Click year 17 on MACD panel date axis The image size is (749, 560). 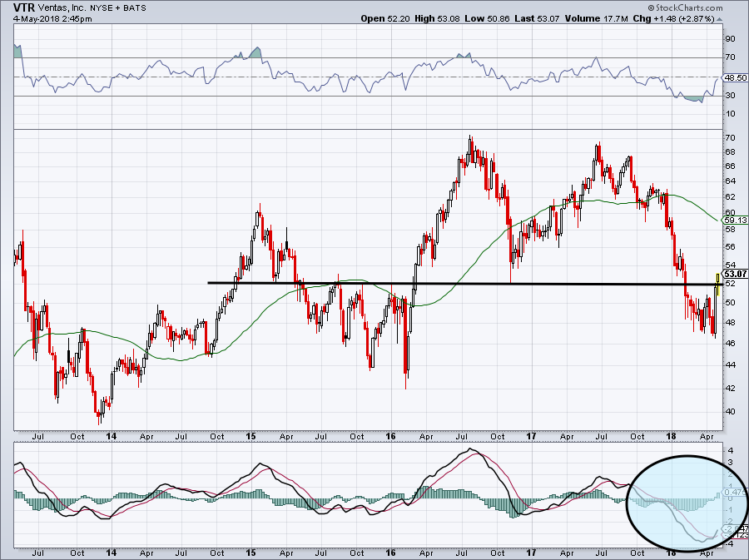[531, 553]
